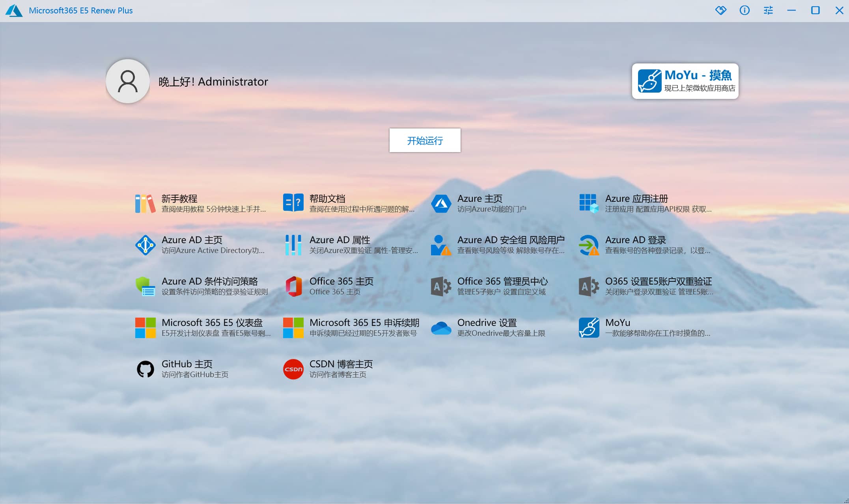849x504 pixels.
Task: Open the info icon in title bar
Action: click(745, 10)
